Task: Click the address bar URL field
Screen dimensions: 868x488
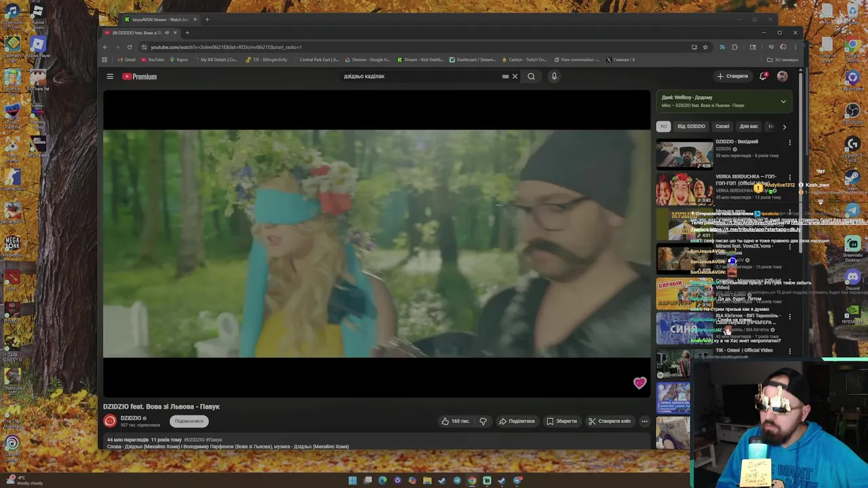Action: pos(414,47)
